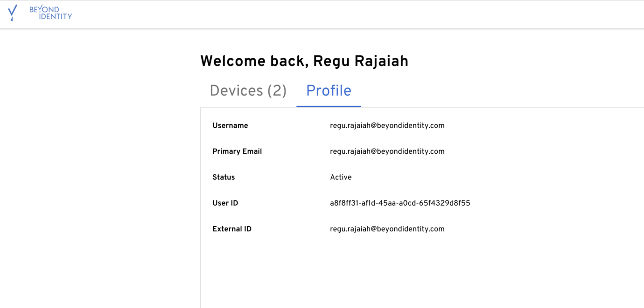Click the name Regu Rajaiah in heading
The height and width of the screenshot is (308, 644).
tap(360, 61)
